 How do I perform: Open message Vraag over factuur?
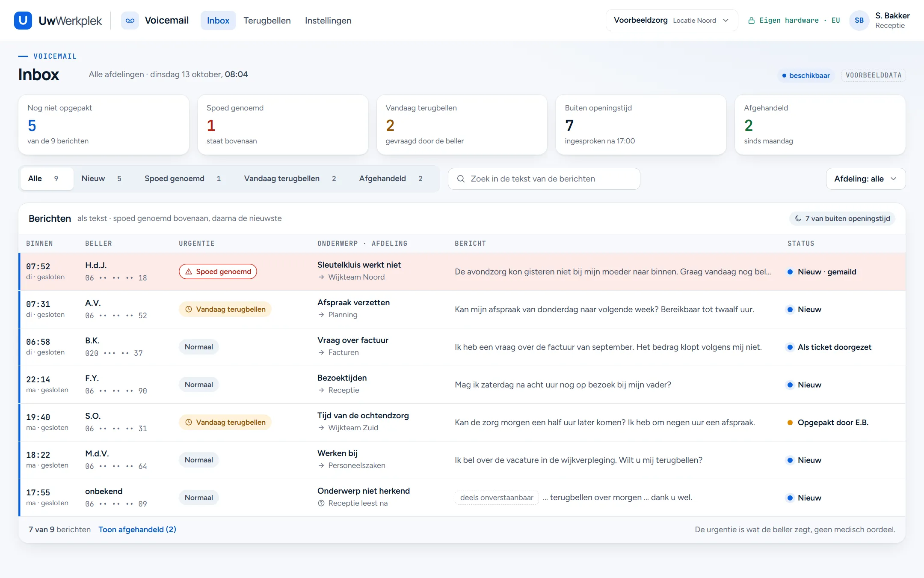coord(462,347)
